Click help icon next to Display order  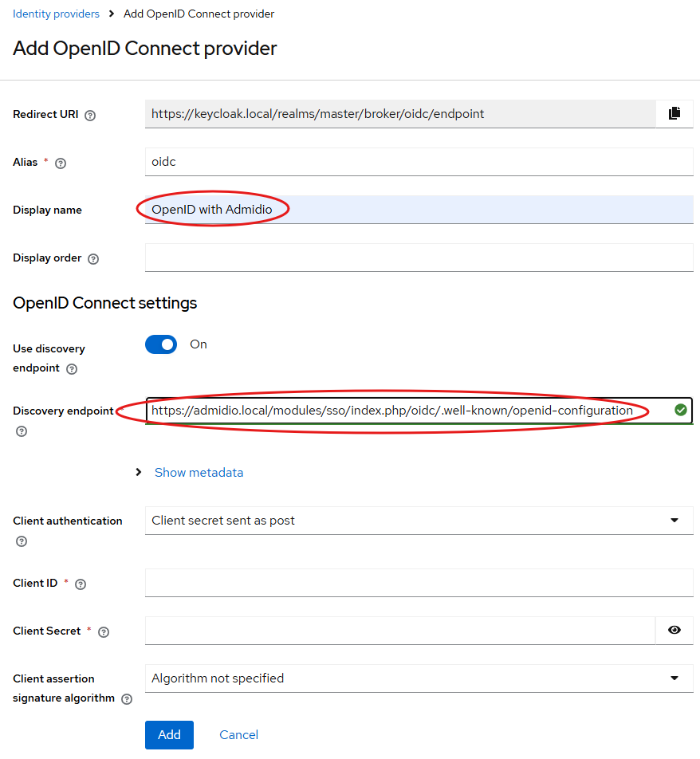93,259
